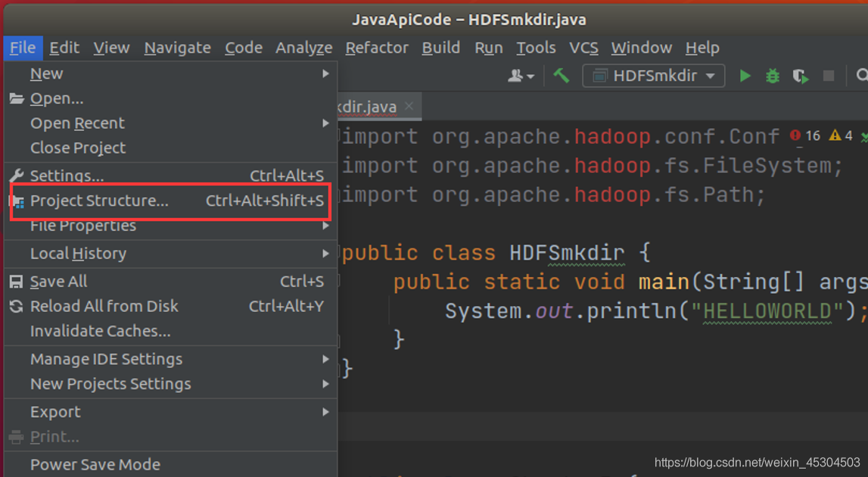The height and width of the screenshot is (477, 868).
Task: Click the Stop square icon
Action: pyautogui.click(x=829, y=76)
